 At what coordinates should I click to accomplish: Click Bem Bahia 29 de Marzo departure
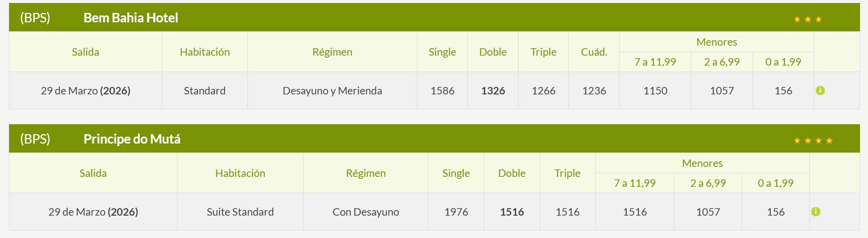tap(85, 90)
